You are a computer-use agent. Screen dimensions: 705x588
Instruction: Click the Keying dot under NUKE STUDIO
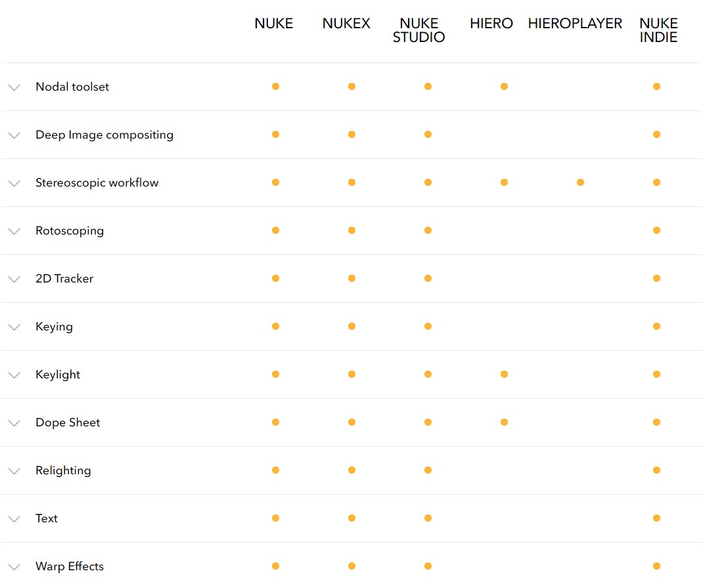[428, 326]
